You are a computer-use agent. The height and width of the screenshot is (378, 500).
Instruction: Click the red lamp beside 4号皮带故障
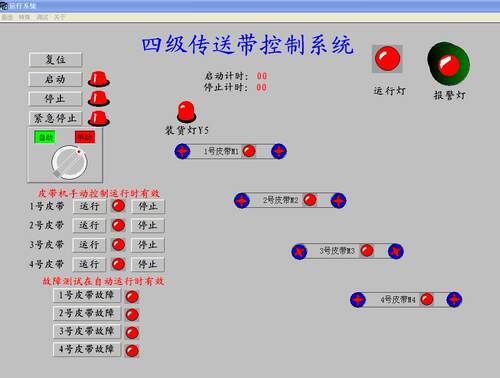pyautogui.click(x=132, y=351)
